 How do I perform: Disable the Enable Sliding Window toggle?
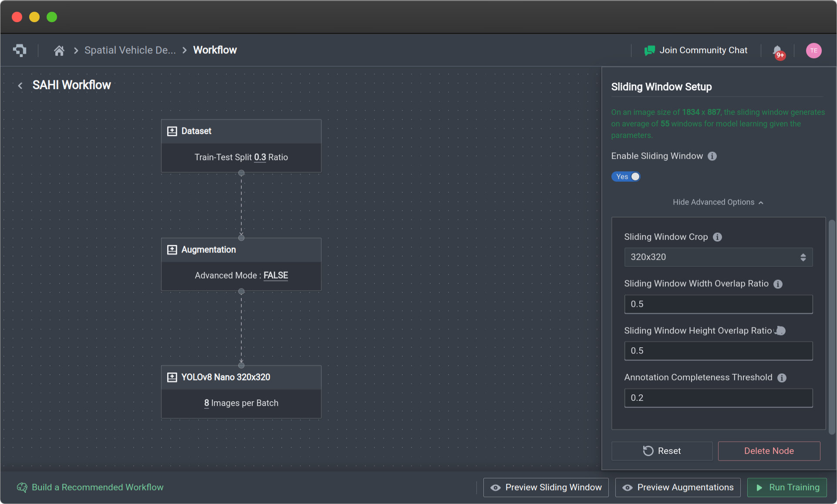(626, 176)
